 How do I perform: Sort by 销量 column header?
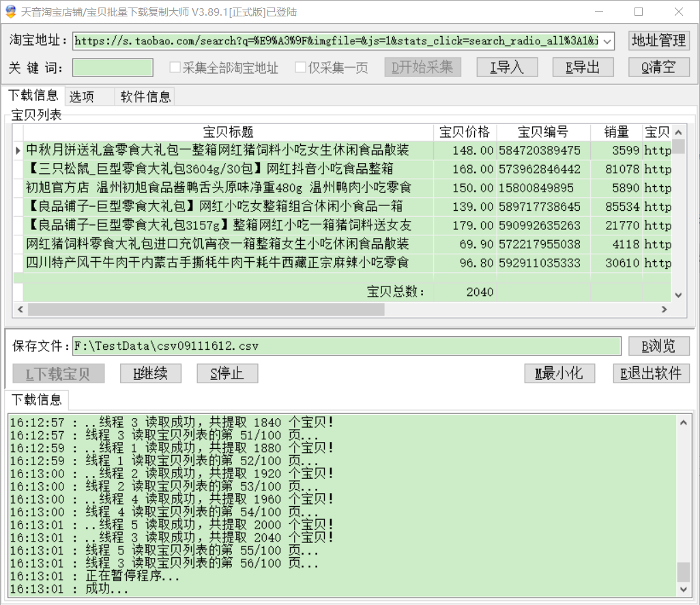(616, 132)
